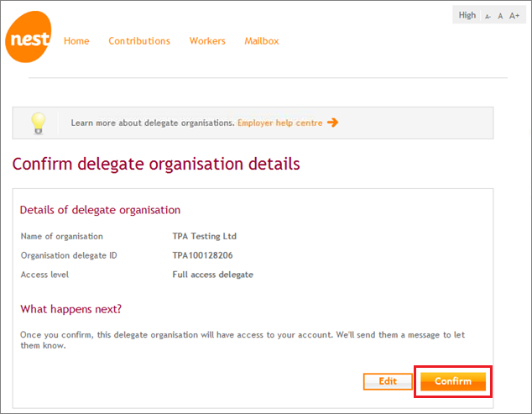This screenshot has width=532, height=414.
Task: Open the Employer help centre link
Action: point(280,123)
